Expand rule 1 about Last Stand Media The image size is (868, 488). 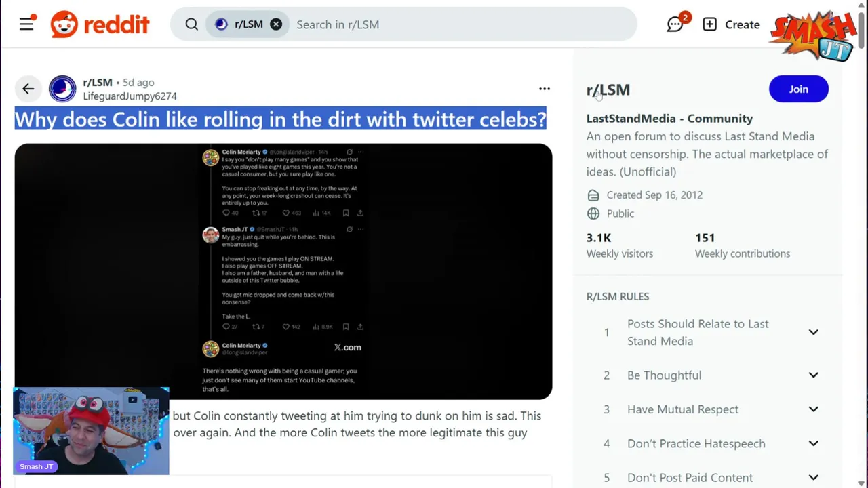tap(813, 332)
